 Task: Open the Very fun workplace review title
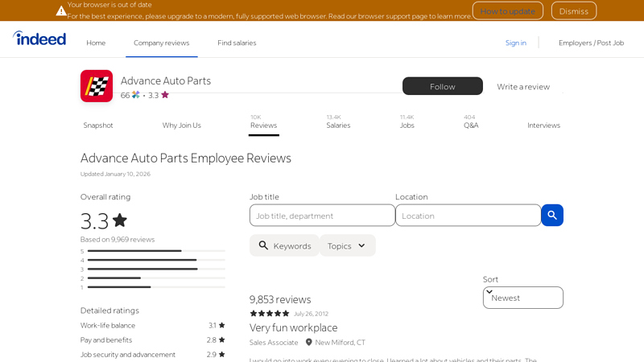(x=293, y=327)
